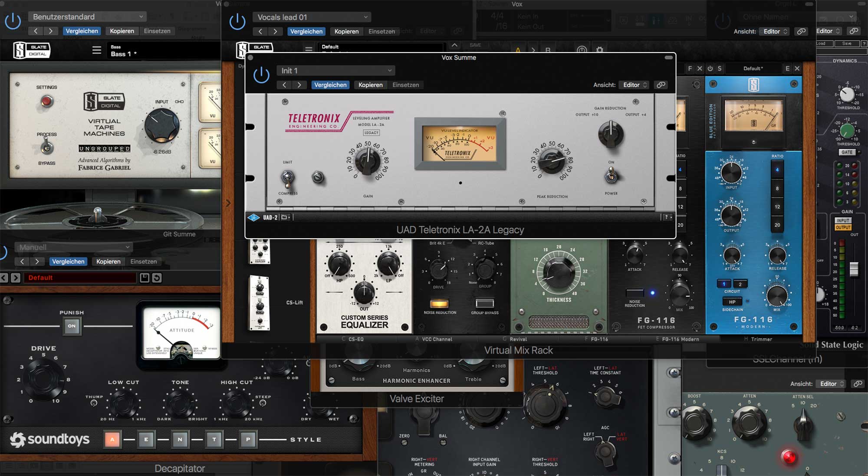Click the question mark button beside the SSL Save button
Viewport: 868px width, 476px height.
click(864, 43)
